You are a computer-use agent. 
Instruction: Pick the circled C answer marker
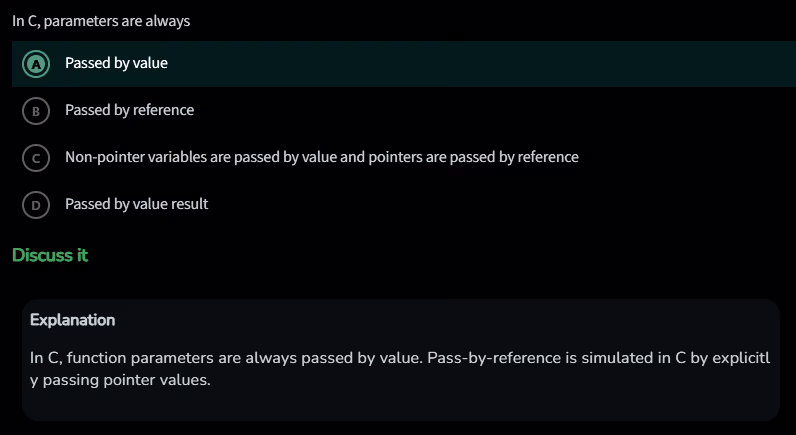coord(36,158)
